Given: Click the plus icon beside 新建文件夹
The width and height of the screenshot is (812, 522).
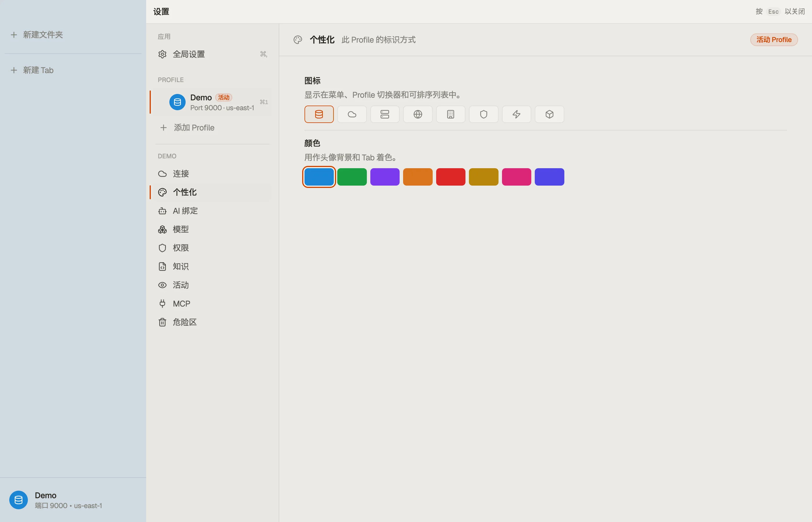Looking at the screenshot, I should pos(14,35).
